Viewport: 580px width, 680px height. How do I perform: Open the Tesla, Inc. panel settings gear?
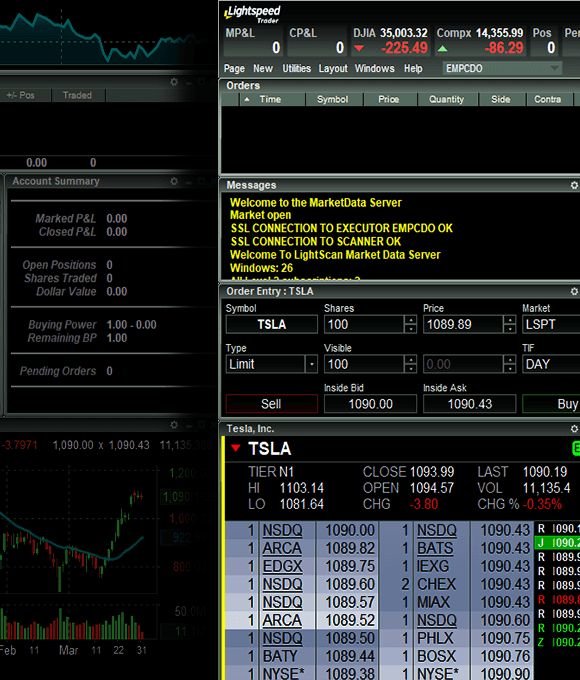coord(574,428)
